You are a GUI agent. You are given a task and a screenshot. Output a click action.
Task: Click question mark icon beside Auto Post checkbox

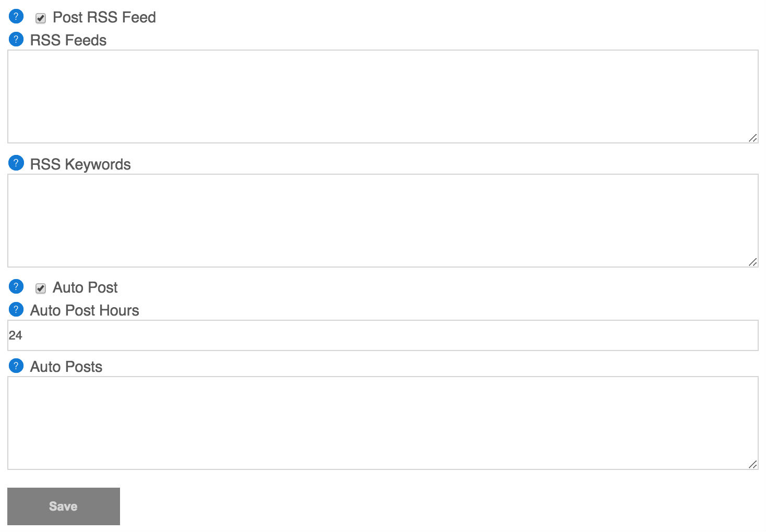(16, 286)
